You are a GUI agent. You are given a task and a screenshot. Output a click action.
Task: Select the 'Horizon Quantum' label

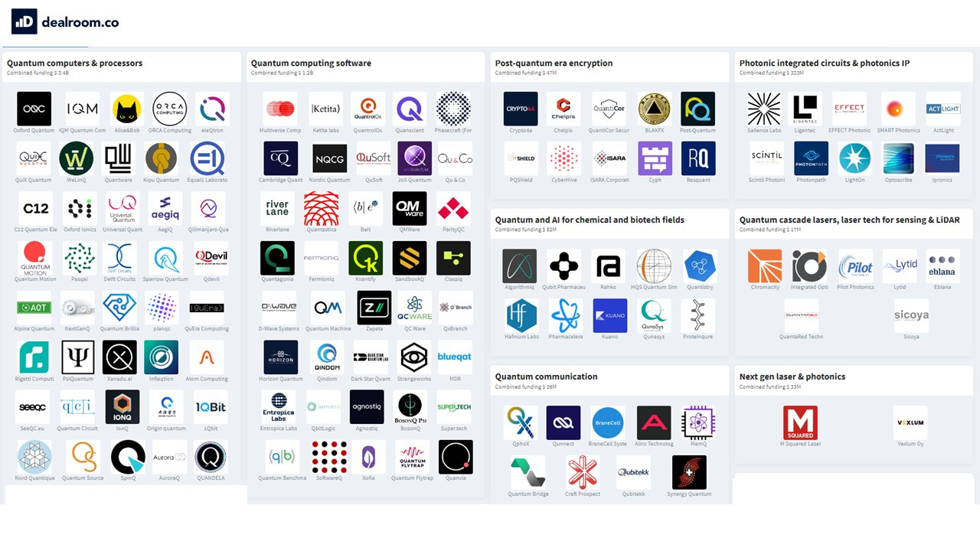[281, 379]
